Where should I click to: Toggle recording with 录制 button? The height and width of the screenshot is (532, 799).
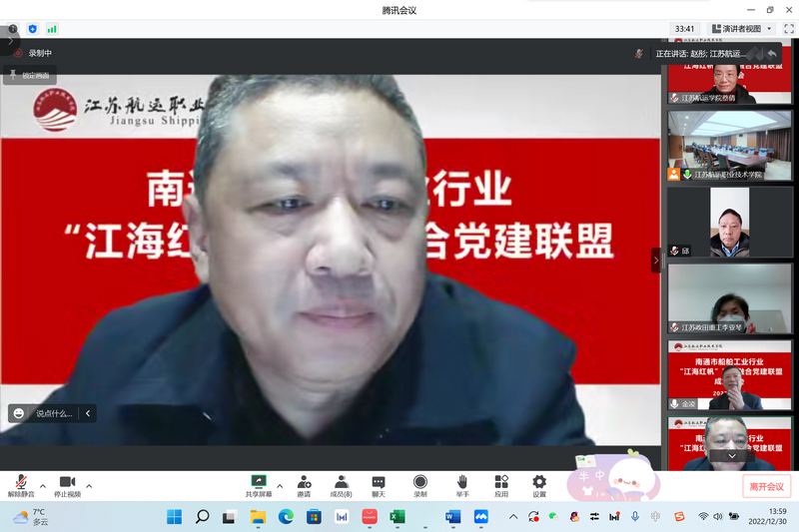[x=420, y=486]
